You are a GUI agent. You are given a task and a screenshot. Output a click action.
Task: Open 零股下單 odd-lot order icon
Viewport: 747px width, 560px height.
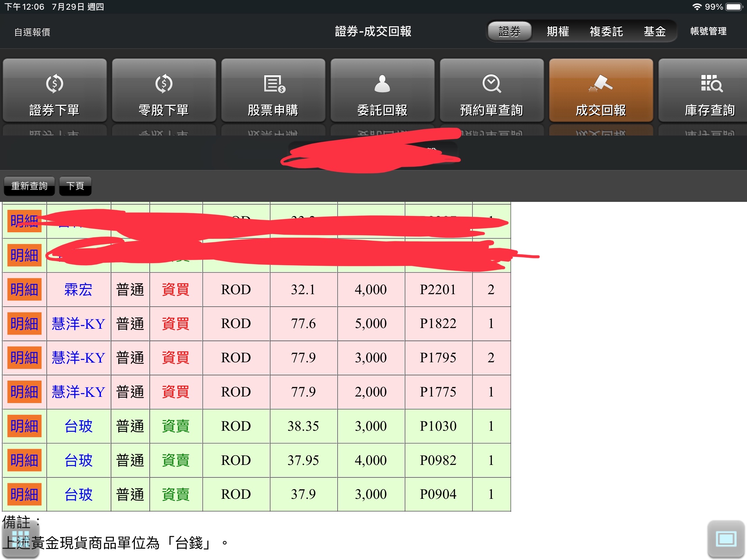coord(164,84)
